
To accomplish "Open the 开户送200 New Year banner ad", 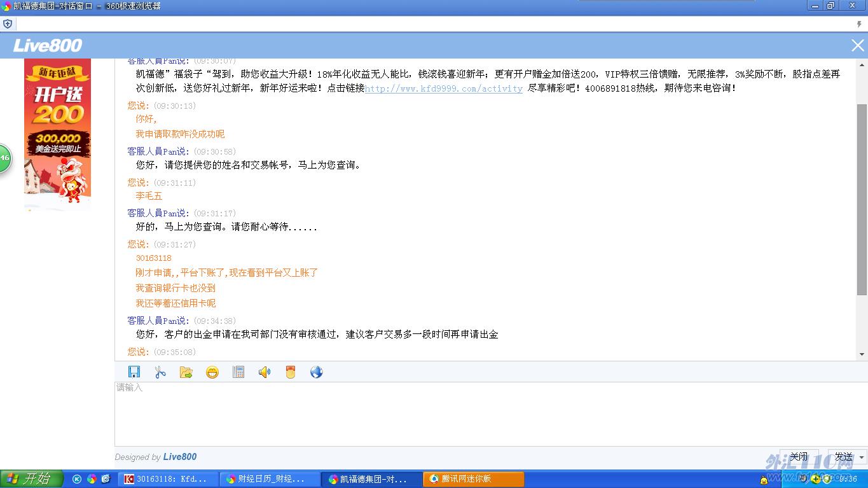I will [x=57, y=134].
